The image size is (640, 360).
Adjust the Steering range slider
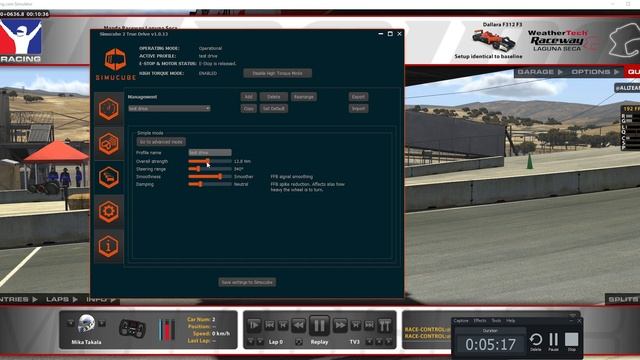click(210, 169)
